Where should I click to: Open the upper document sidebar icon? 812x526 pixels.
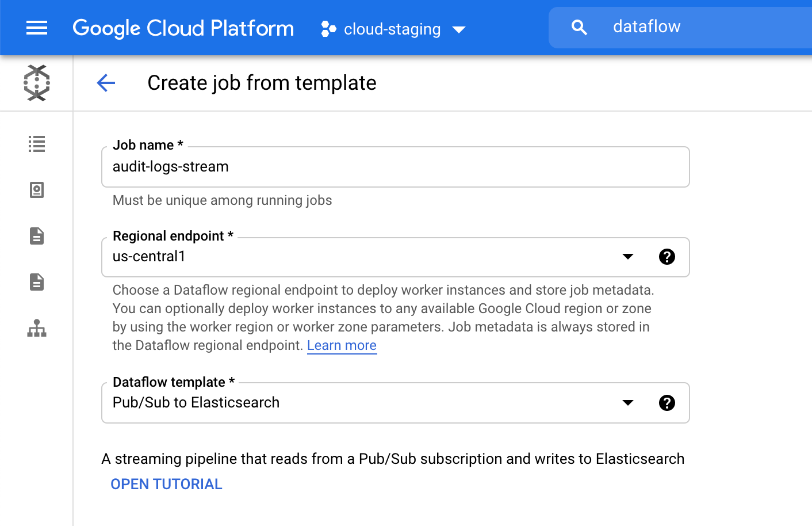tap(37, 236)
